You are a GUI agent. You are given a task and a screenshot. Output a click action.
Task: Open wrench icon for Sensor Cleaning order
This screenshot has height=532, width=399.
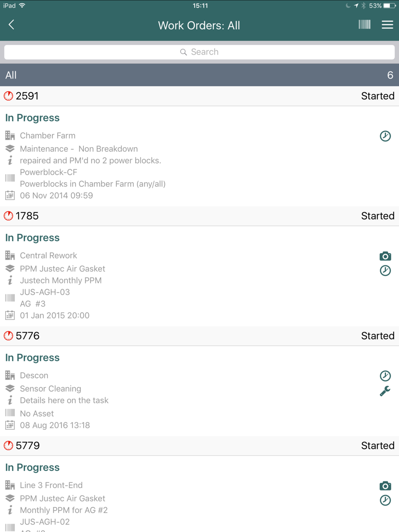[385, 391]
